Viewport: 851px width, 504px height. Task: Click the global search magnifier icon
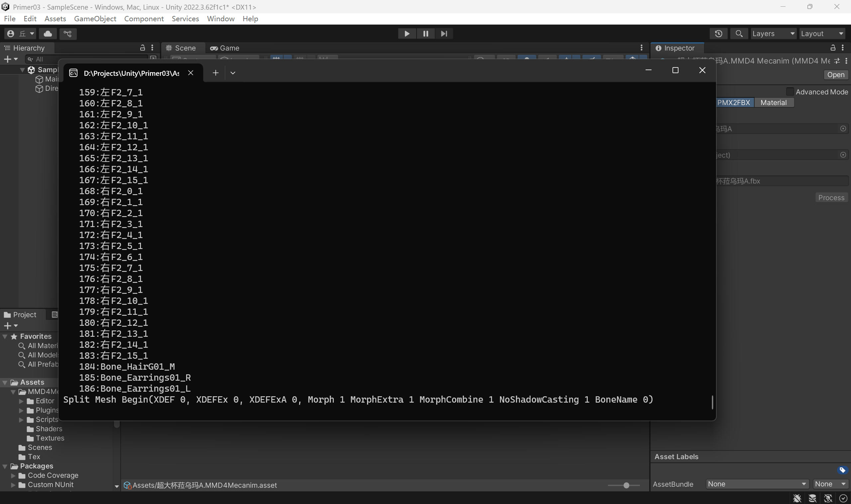pyautogui.click(x=739, y=34)
